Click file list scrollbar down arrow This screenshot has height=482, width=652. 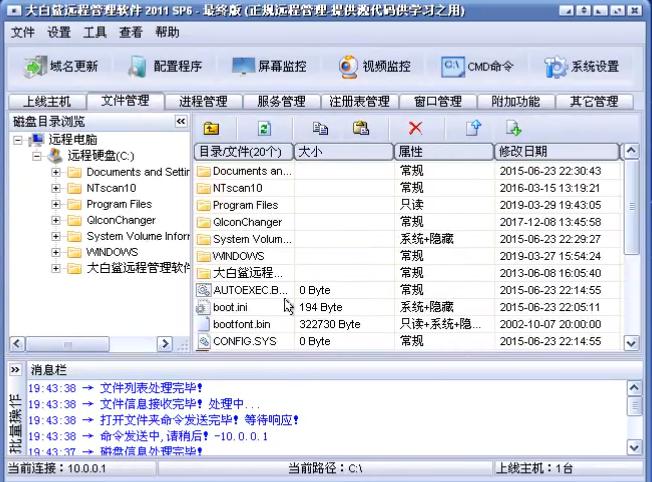pos(632,343)
